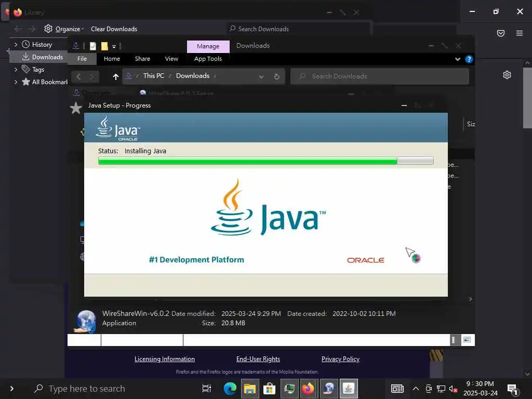
Task: Click Save to Pocket icon
Action: 501,33
